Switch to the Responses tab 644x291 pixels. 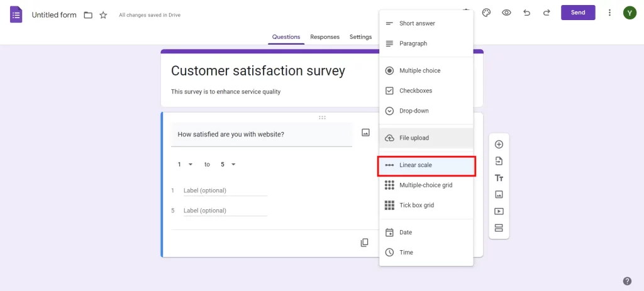pyautogui.click(x=325, y=37)
